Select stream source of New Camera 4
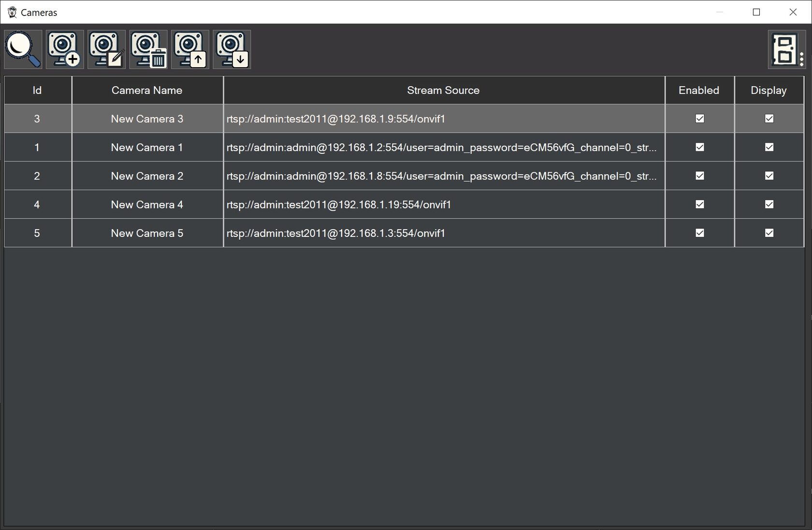The height and width of the screenshot is (530, 812). click(338, 205)
